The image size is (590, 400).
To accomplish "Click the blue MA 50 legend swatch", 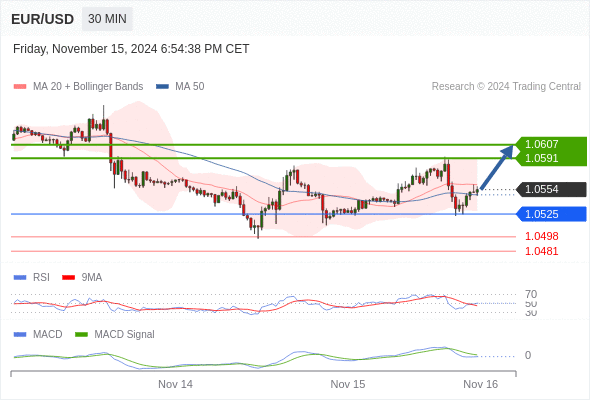I will [x=162, y=87].
